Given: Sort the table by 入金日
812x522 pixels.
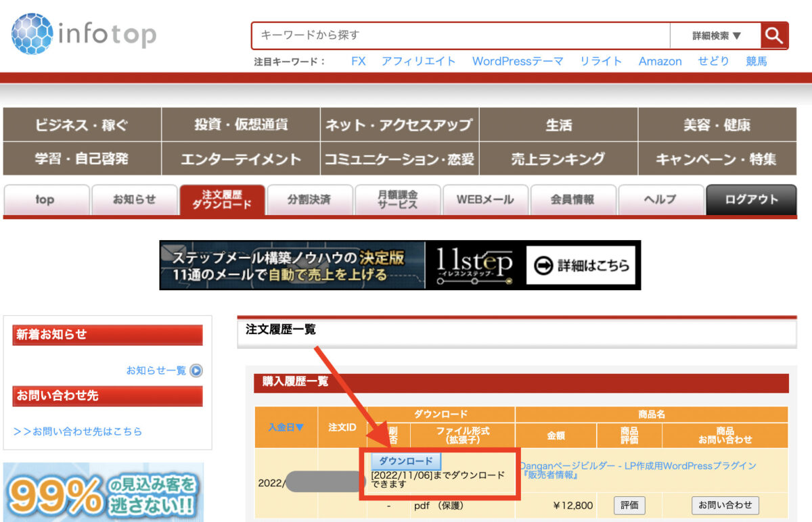Looking at the screenshot, I should point(286,427).
